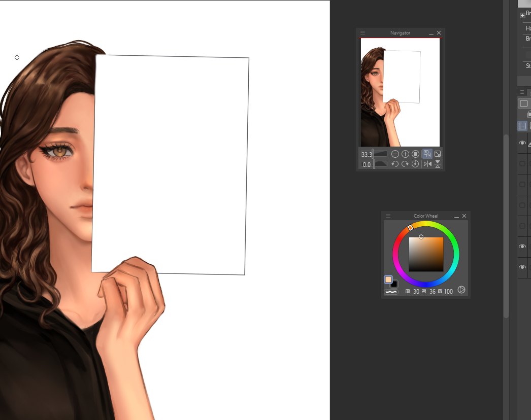
Task: Click the vertical scrollbar beside the canvas
Action: click(x=506, y=226)
